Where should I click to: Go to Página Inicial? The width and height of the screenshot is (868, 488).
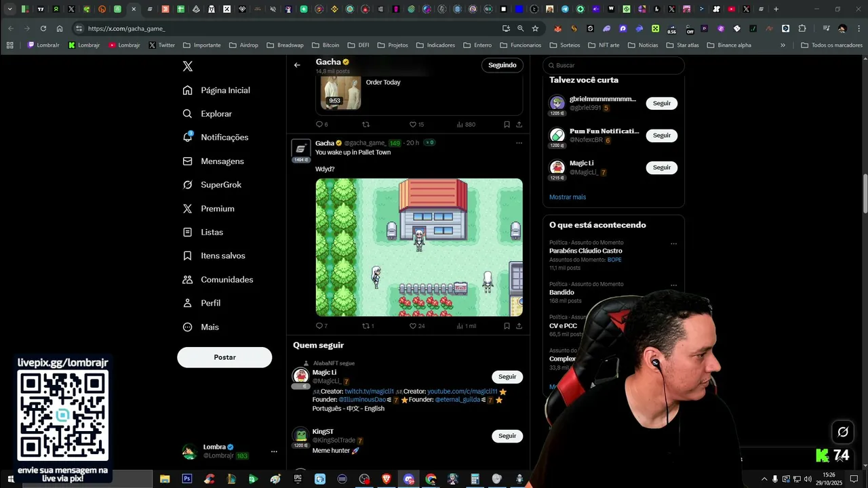(x=216, y=90)
